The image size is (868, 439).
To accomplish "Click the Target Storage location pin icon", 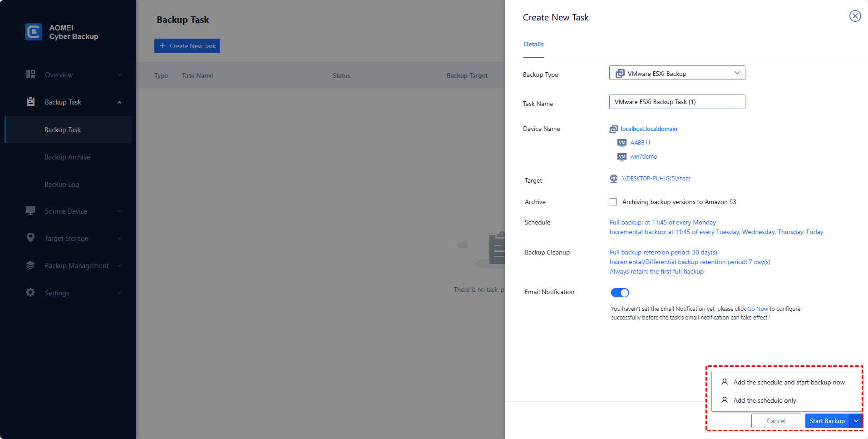I will point(30,238).
